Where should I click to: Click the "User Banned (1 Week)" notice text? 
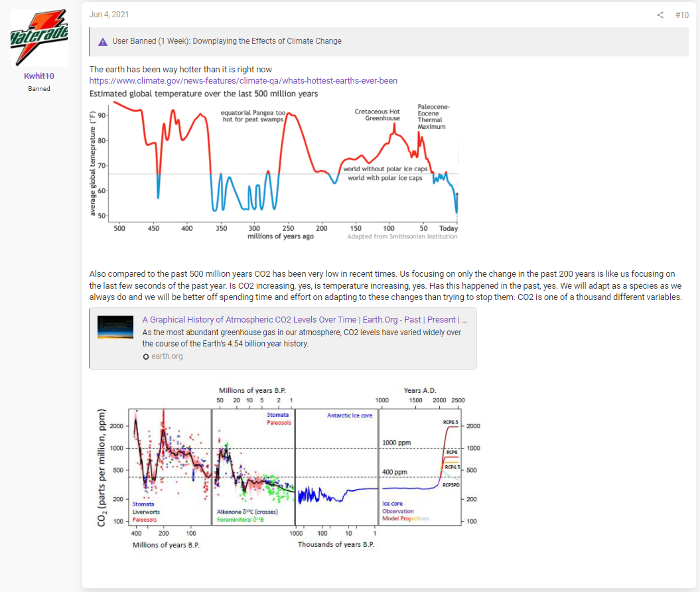click(x=227, y=41)
